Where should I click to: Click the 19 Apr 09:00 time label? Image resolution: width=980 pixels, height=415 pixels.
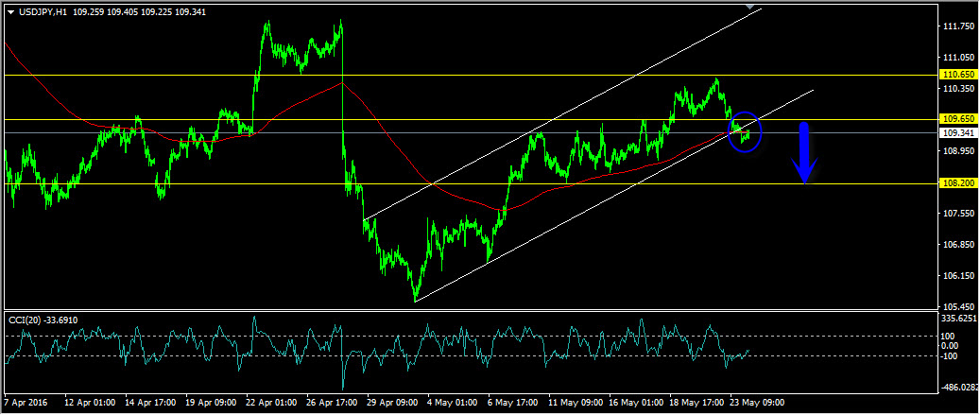(x=212, y=402)
